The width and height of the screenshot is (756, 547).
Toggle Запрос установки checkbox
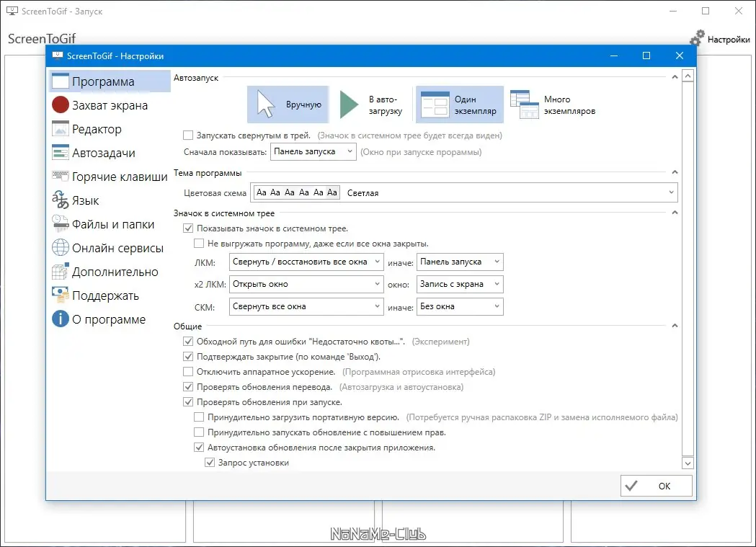(x=210, y=462)
